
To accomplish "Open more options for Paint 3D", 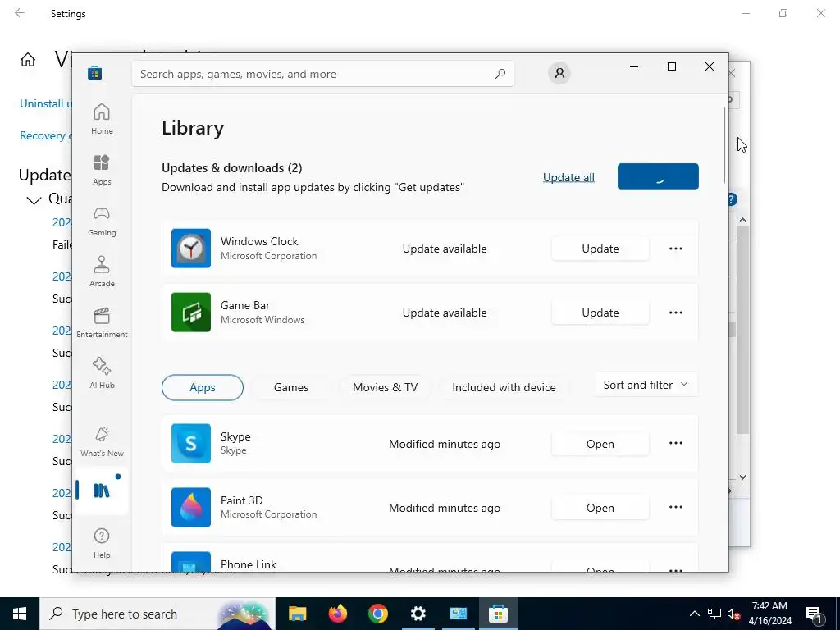I will tap(676, 507).
